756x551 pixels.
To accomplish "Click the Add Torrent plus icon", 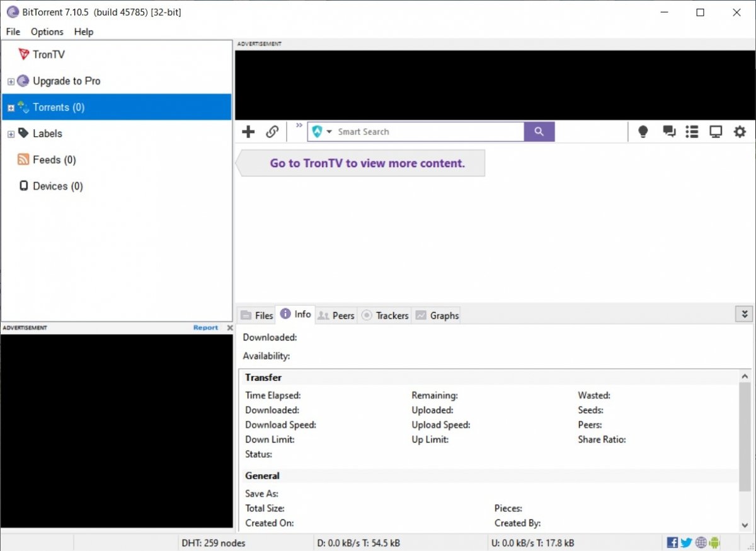I will coord(249,132).
